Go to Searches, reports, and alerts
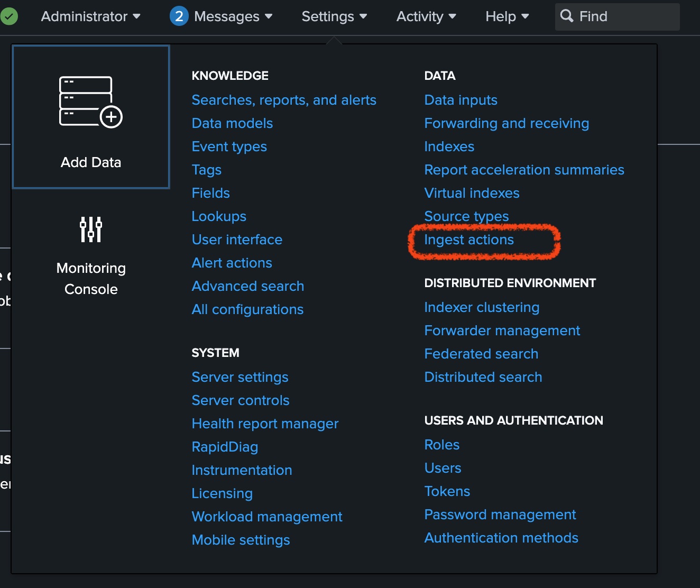The height and width of the screenshot is (588, 700). 284,100
